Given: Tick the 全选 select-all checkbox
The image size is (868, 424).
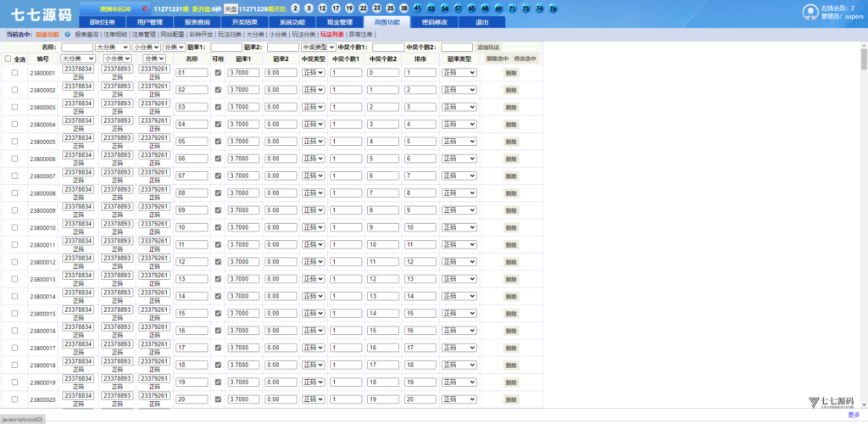Looking at the screenshot, I should pos(8,59).
